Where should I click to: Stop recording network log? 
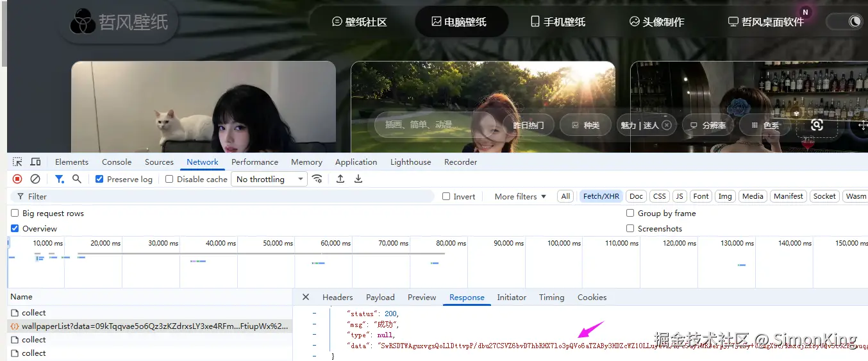pyautogui.click(x=17, y=179)
